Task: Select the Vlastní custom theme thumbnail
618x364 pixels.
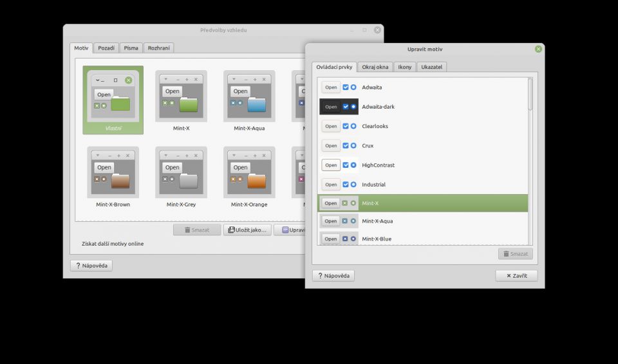Action: coord(113,100)
